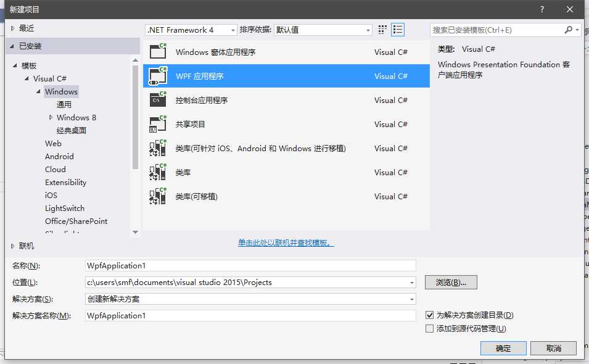The width and height of the screenshot is (589, 364).
Task: Click the WPF 应用程序 template icon
Action: tap(158, 76)
